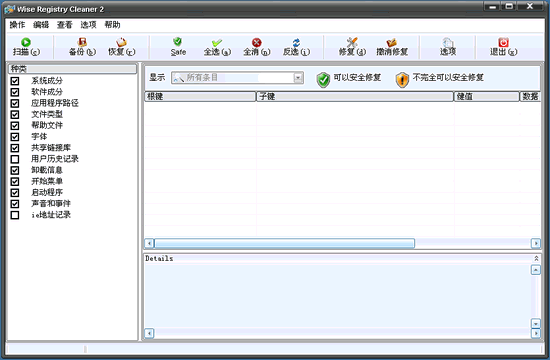This screenshot has width=550, height=360.
Task: Select the 用户历史记录 category label
Action: tap(55, 159)
